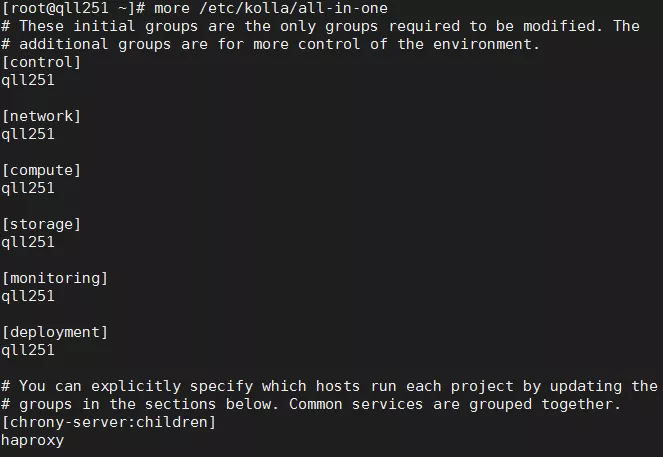Click the [compute] group header
Image resolution: width=663 pixels, height=457 pixels.
[x=41, y=170]
